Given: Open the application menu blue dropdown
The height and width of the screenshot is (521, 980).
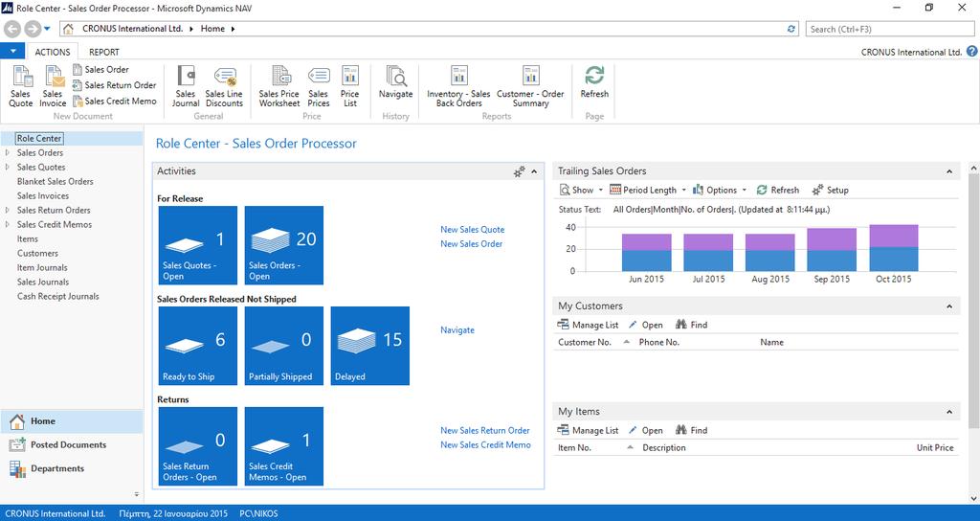Looking at the screenshot, I should tap(12, 52).
